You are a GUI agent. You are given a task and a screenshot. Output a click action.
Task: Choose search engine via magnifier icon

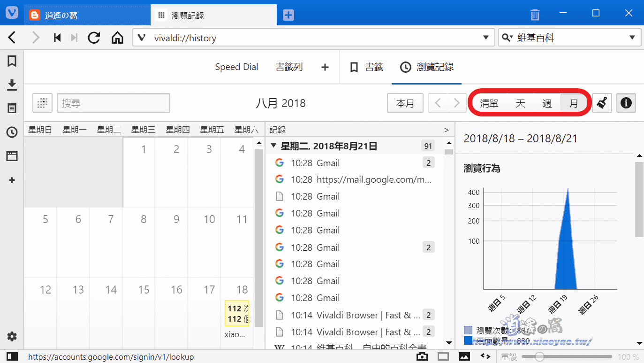coord(507,38)
